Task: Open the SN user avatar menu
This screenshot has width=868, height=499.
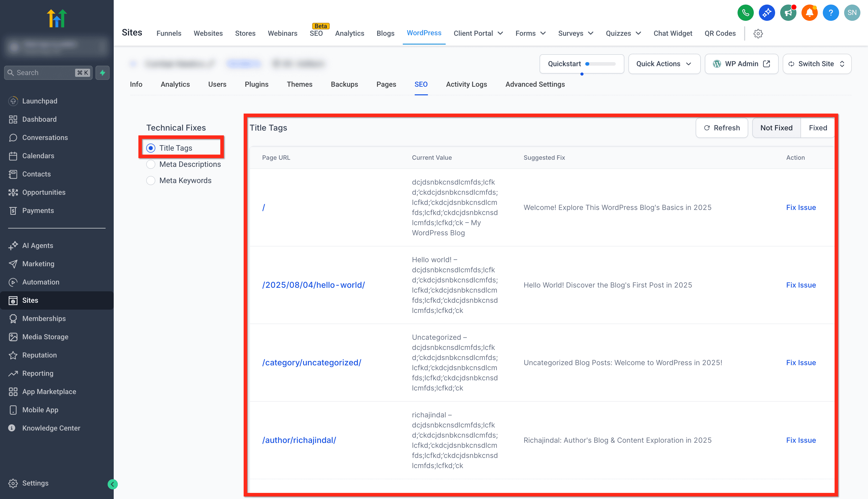Action: (852, 13)
